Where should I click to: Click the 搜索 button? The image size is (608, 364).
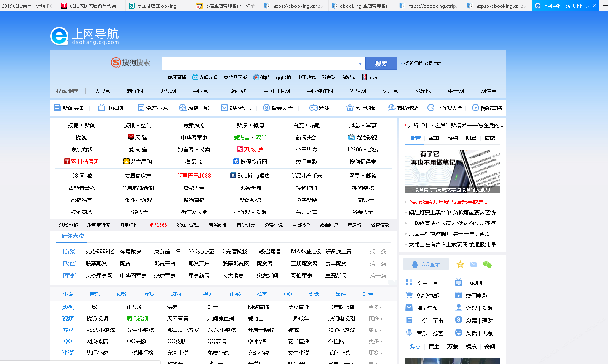pyautogui.click(x=381, y=63)
